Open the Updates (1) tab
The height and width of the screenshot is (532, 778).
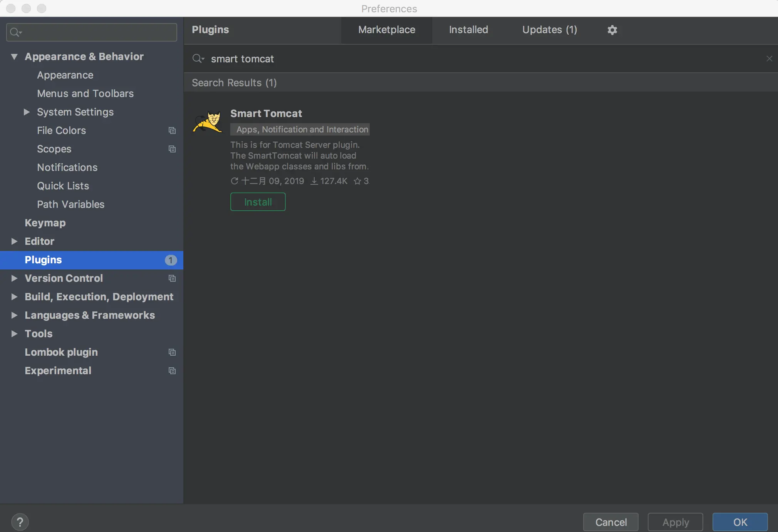[x=549, y=30]
